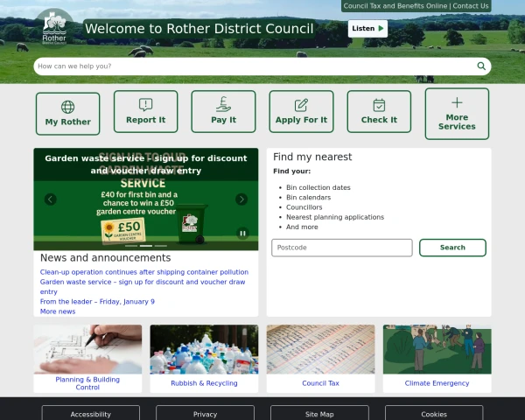
Task: Open the Contact Us link
Action: pyautogui.click(x=471, y=6)
